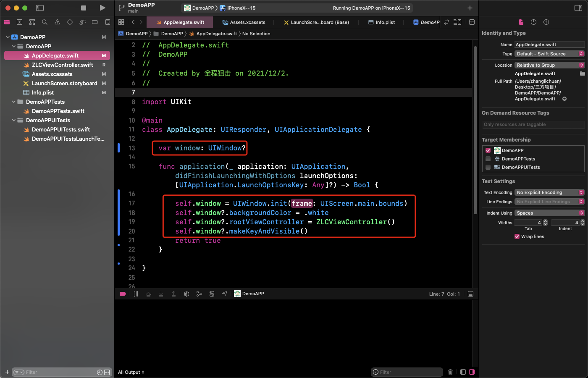
Task: Hide the navigator sidebar
Action: [40, 8]
